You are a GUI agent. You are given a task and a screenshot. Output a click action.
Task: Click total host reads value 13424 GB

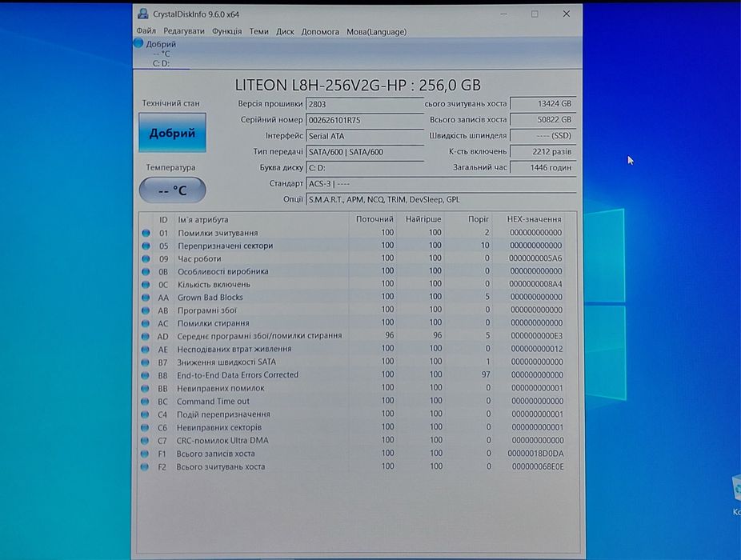pyautogui.click(x=543, y=103)
